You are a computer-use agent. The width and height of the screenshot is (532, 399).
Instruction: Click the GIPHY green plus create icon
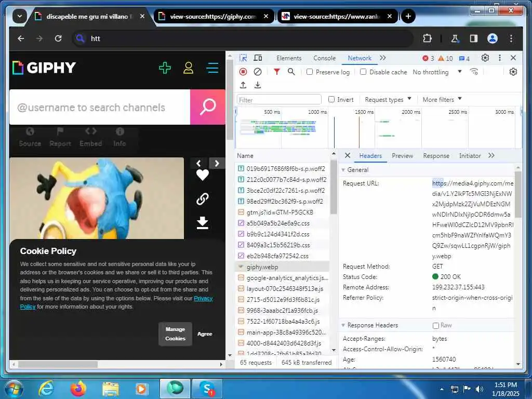tap(165, 68)
